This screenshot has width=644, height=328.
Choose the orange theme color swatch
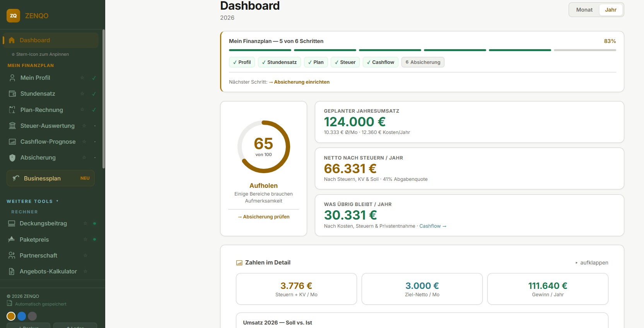tap(11, 316)
